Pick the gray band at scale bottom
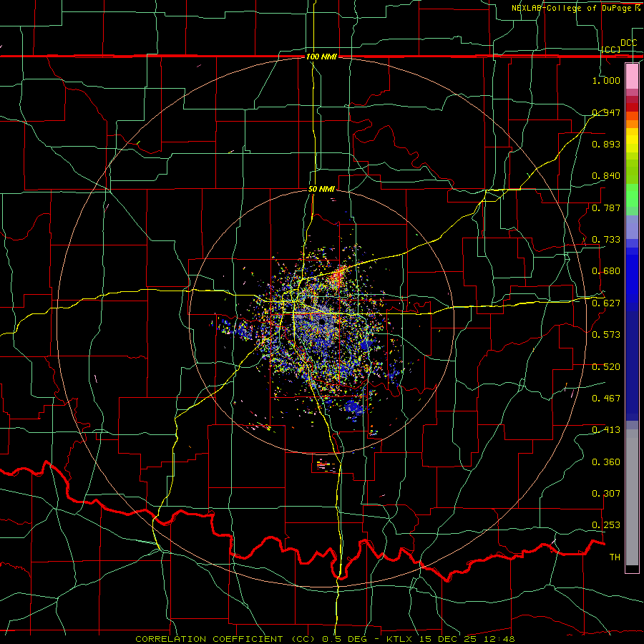Image resolution: width=644 pixels, height=644 pixels. point(632,497)
